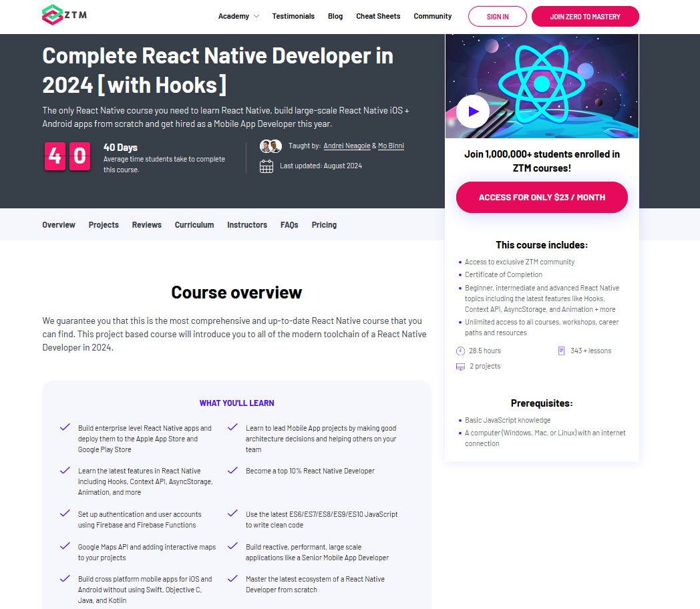The height and width of the screenshot is (609, 700).
Task: Jump to the Projects section tab
Action: pyautogui.click(x=104, y=225)
